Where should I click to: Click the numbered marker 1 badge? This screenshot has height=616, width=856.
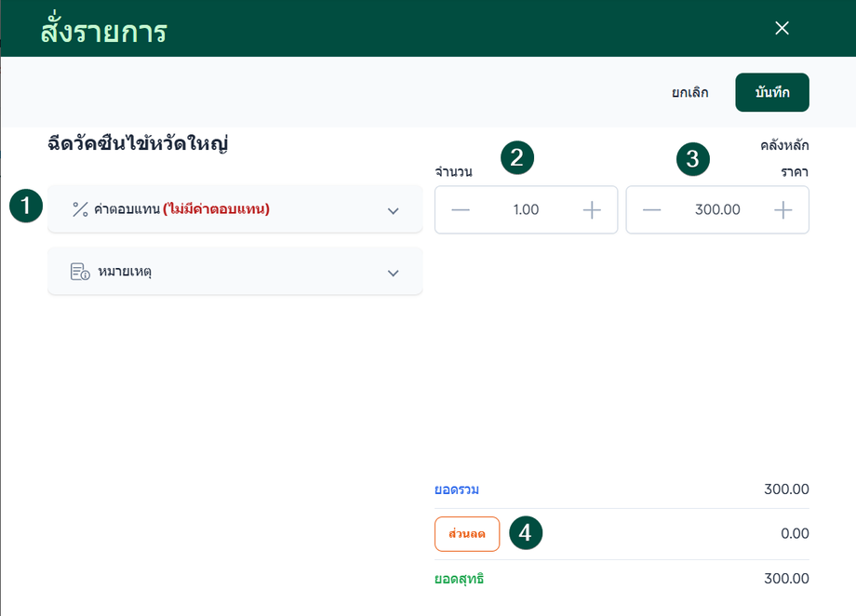pos(27,207)
